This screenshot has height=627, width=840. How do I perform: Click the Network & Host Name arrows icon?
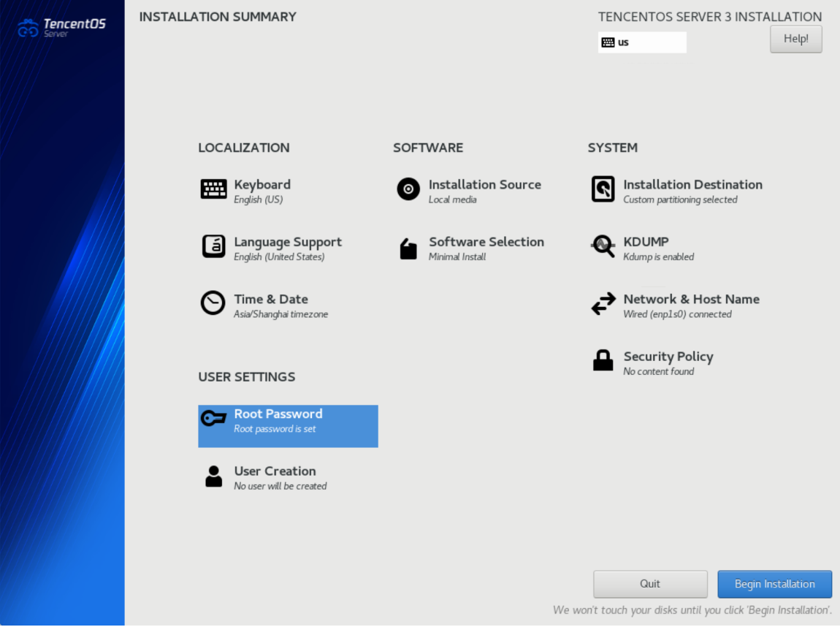603,304
